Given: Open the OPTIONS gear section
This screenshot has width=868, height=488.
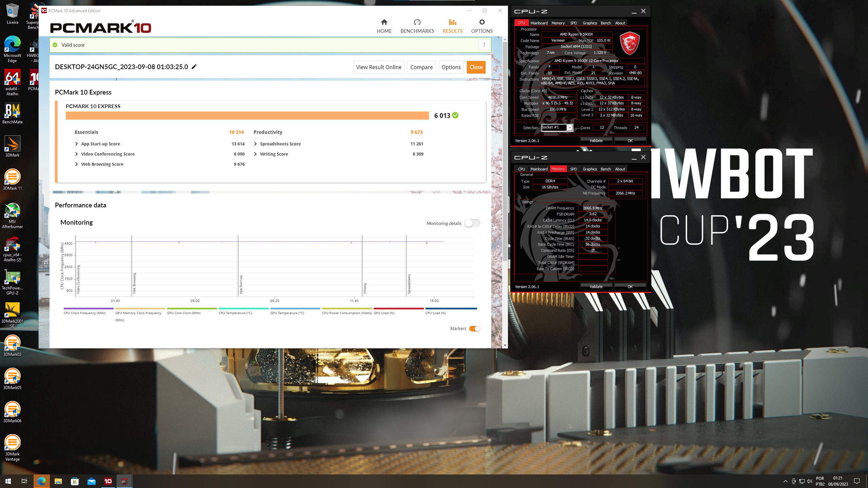Looking at the screenshot, I should (482, 26).
